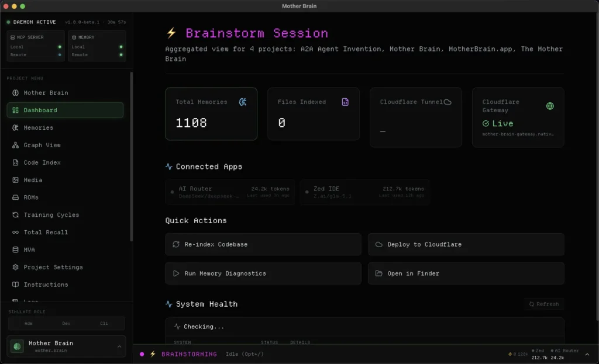Click the lightning icon in bottom status bar
Image resolution: width=599 pixels, height=364 pixels.
click(153, 354)
